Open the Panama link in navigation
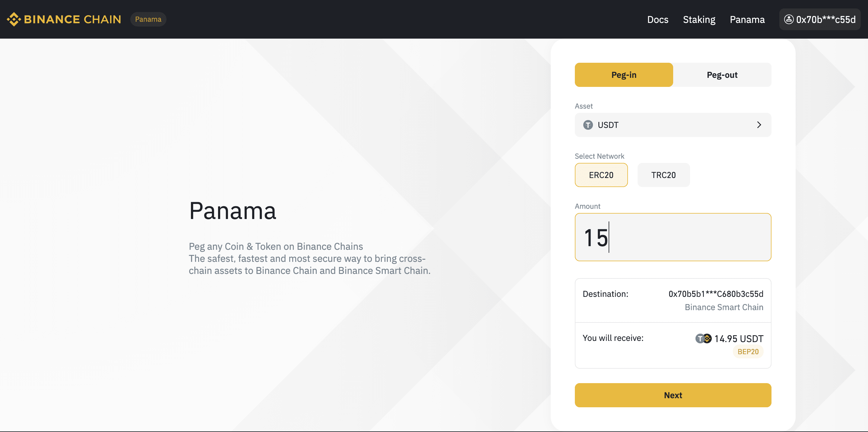The image size is (868, 432). pyautogui.click(x=747, y=20)
